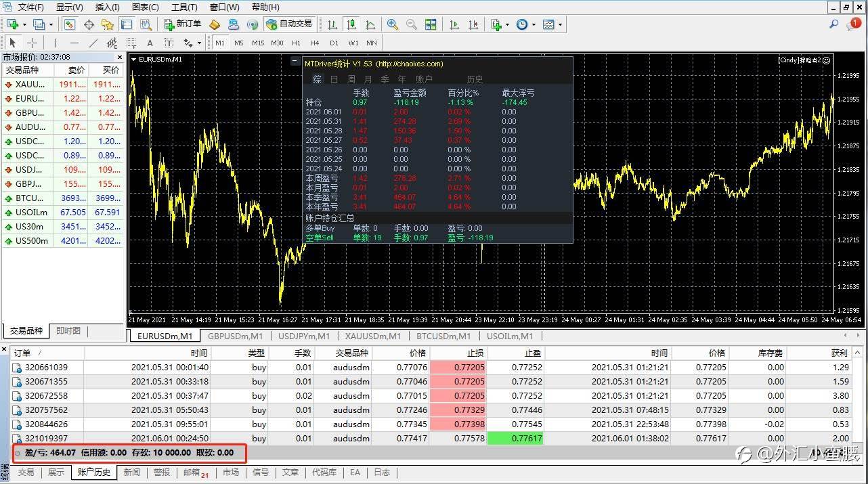Image resolution: width=868 pixels, height=484 pixels.
Task: Open the 即时图 tick chart tab
Action: pyautogui.click(x=68, y=331)
